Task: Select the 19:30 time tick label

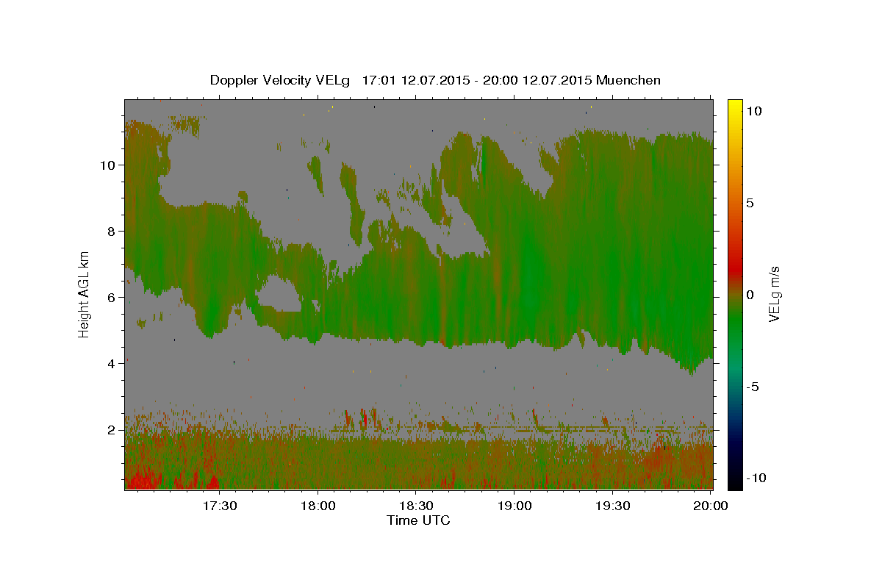Action: pyautogui.click(x=613, y=506)
